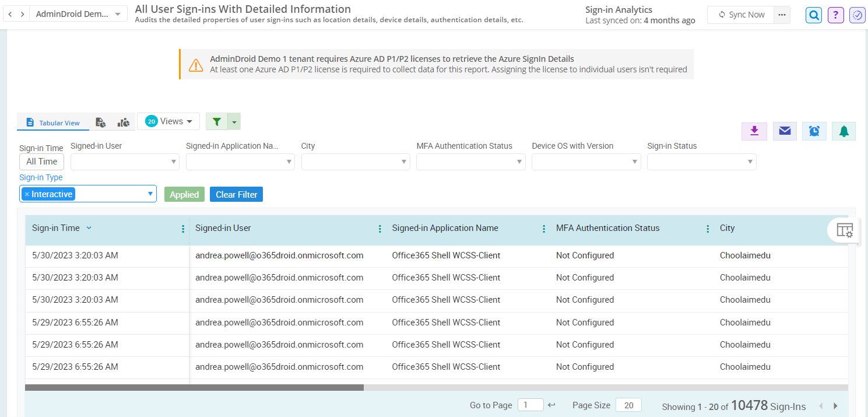This screenshot has height=417, width=868.
Task: Open the Sign-in Time column menu dots
Action: 183,229
